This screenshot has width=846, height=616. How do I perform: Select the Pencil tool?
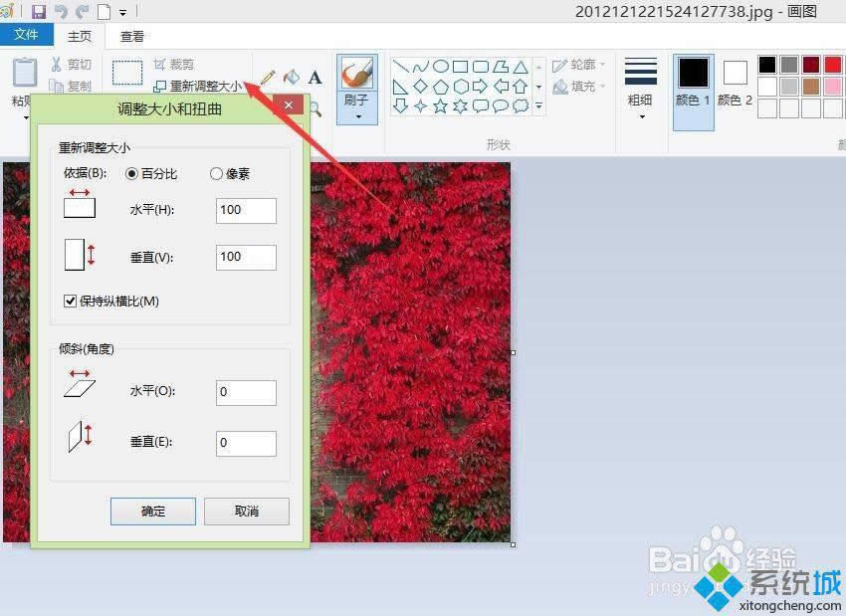pyautogui.click(x=267, y=76)
